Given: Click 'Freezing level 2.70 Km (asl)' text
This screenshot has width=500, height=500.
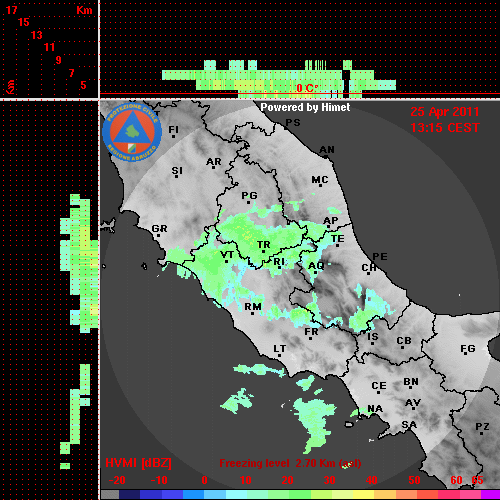Looking at the screenshot, I should pyautogui.click(x=290, y=463).
